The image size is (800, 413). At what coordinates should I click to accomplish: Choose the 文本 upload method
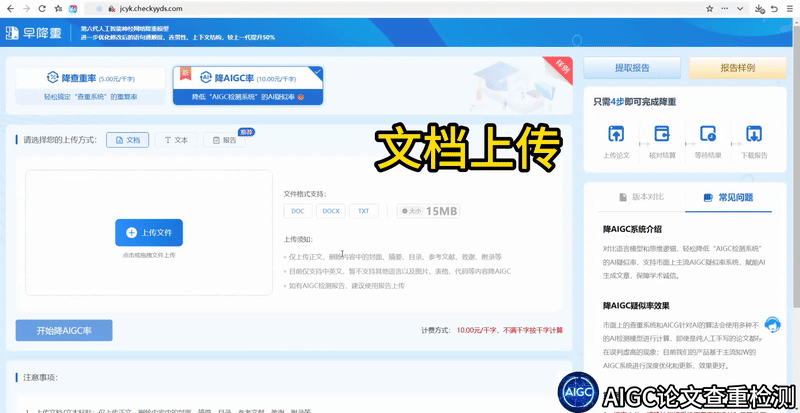pyautogui.click(x=176, y=140)
